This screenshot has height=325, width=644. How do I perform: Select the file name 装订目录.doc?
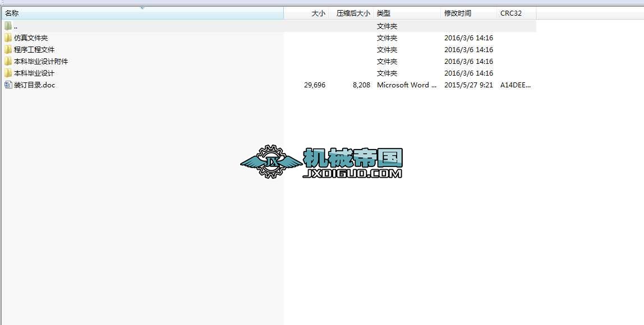[x=35, y=85]
